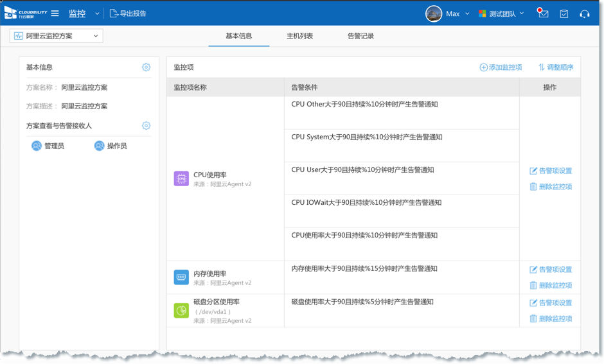Open the hamburger menu icon
Image resolution: width=604 pixels, height=364 pixels.
point(55,13)
